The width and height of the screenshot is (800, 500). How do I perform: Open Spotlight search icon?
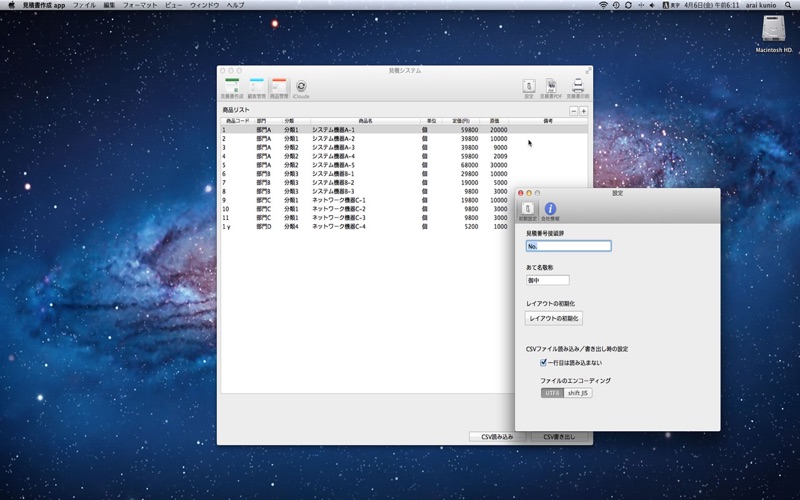pos(788,5)
